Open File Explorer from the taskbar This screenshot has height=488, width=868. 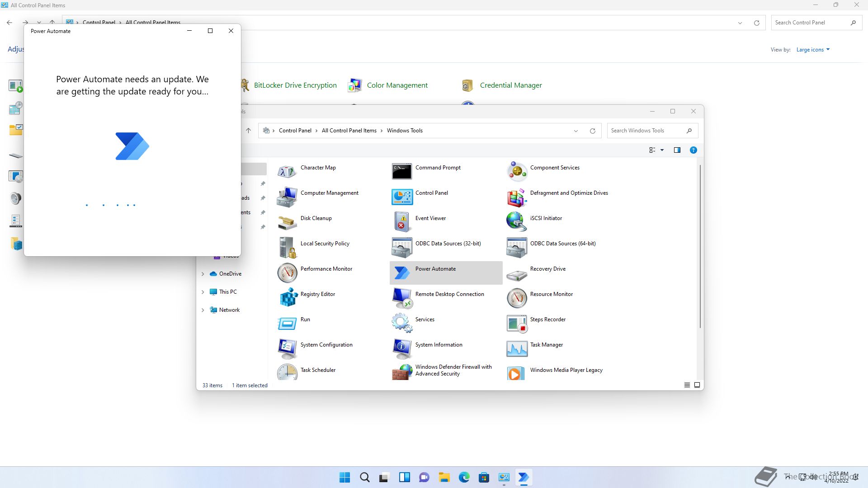444,477
